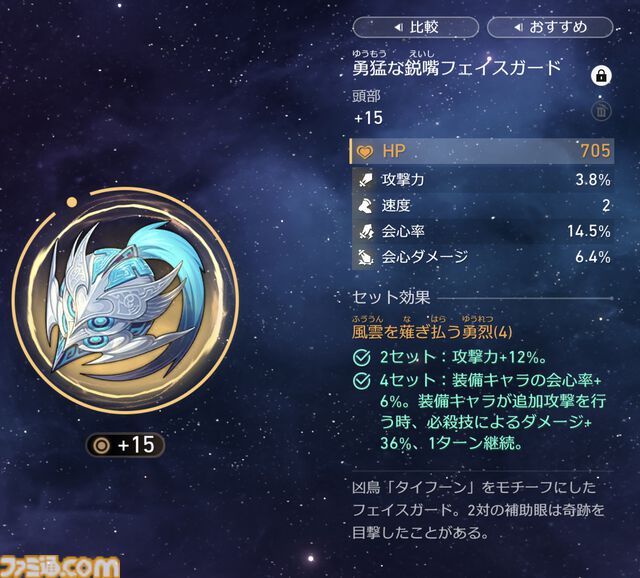Toggle the 2セット bonus checkmark
640x578 pixels.
click(x=362, y=358)
